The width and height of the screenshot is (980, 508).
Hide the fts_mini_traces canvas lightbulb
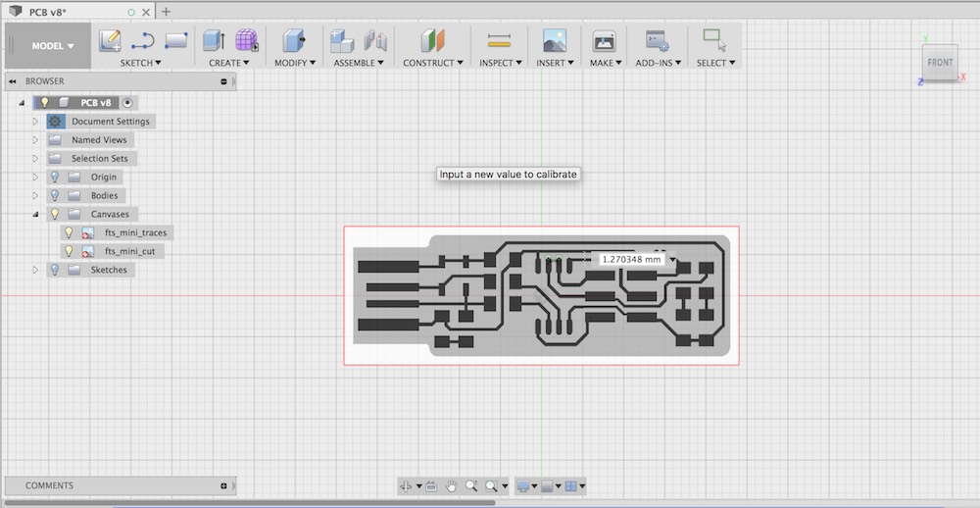[69, 232]
